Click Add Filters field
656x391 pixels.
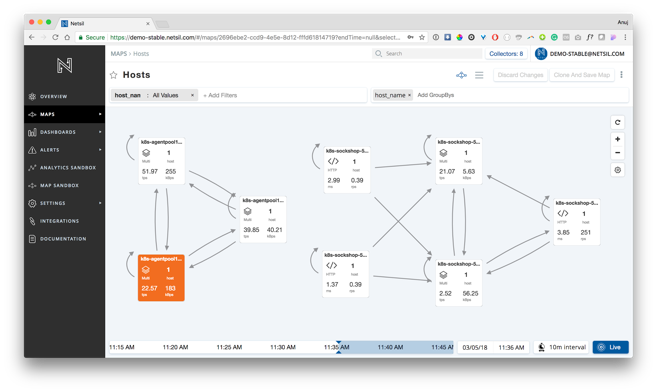pos(220,95)
